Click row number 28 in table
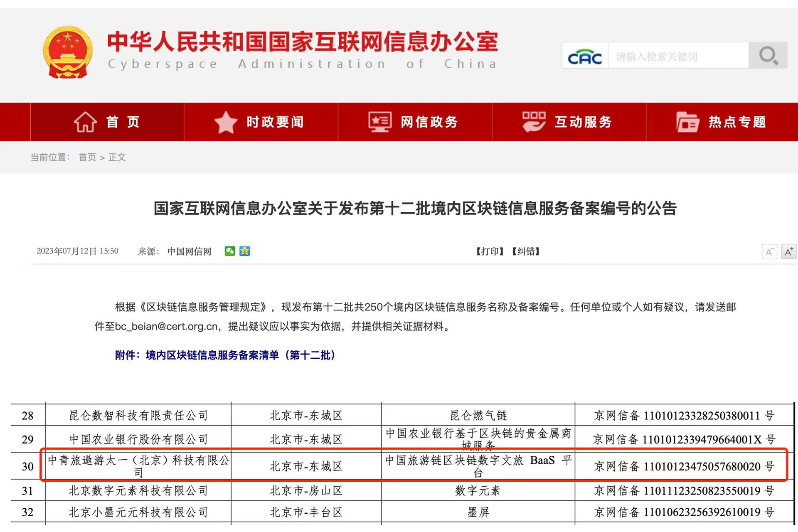The height and width of the screenshot is (532, 798). (28, 415)
